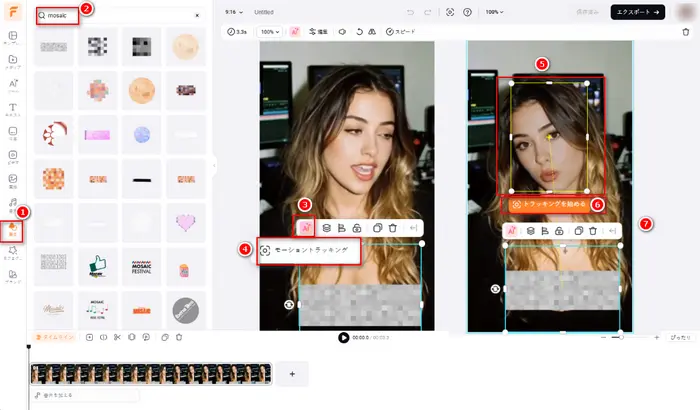Open the 9:16 aspect ratio dropdown

pos(234,12)
